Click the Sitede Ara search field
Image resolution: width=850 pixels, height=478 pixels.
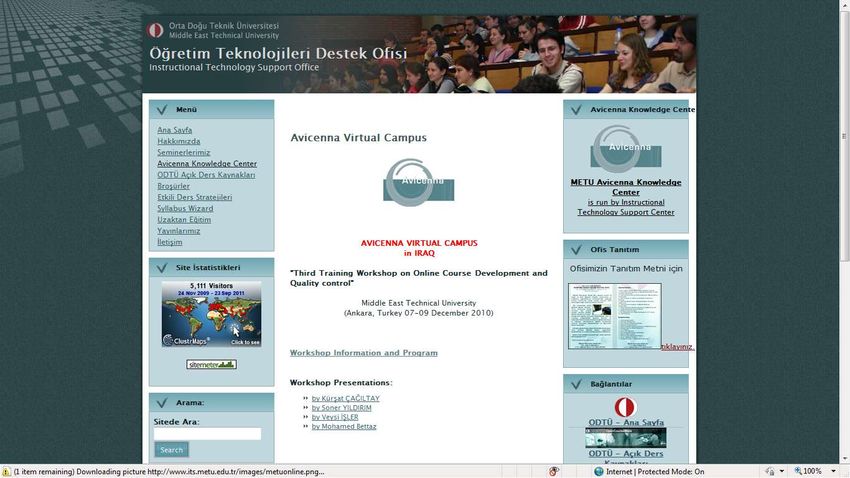(207, 434)
